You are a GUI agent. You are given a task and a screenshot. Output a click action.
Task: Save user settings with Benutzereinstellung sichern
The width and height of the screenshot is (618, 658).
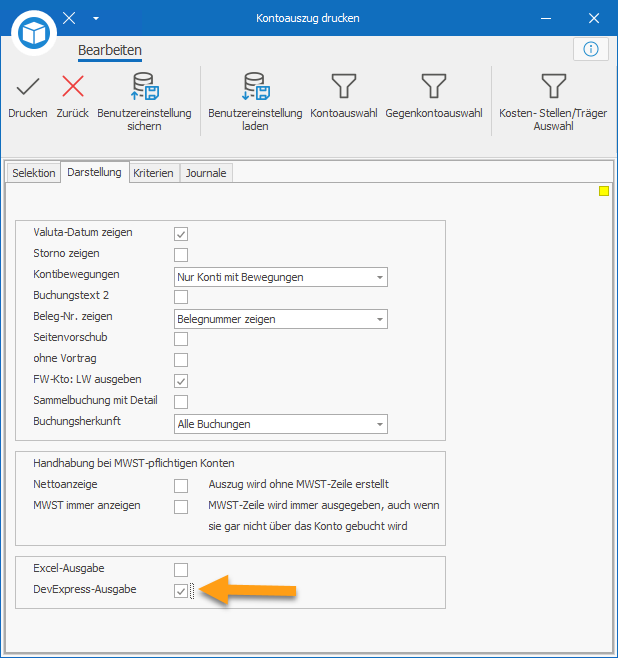[144, 101]
